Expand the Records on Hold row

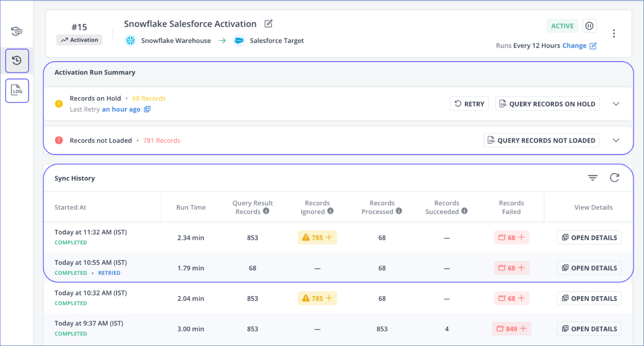[616, 104]
